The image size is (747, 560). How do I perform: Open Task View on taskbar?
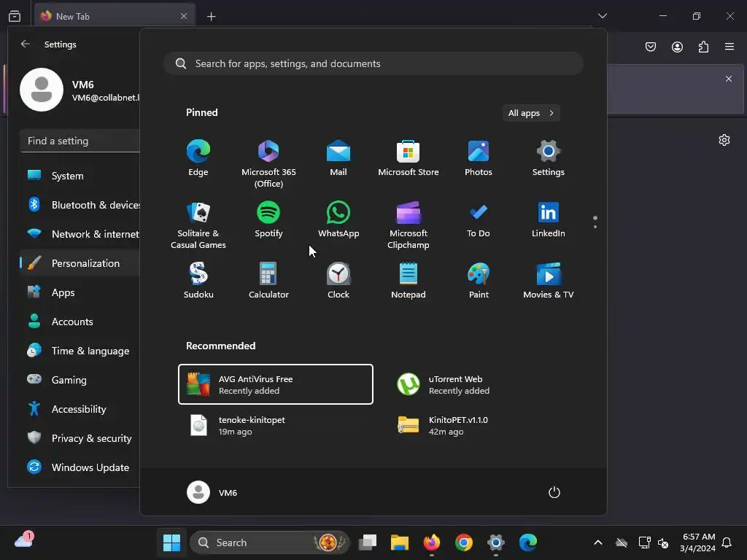[368, 542]
